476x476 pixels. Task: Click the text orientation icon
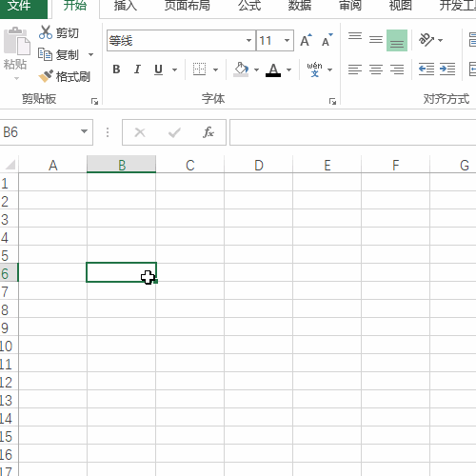(x=426, y=40)
